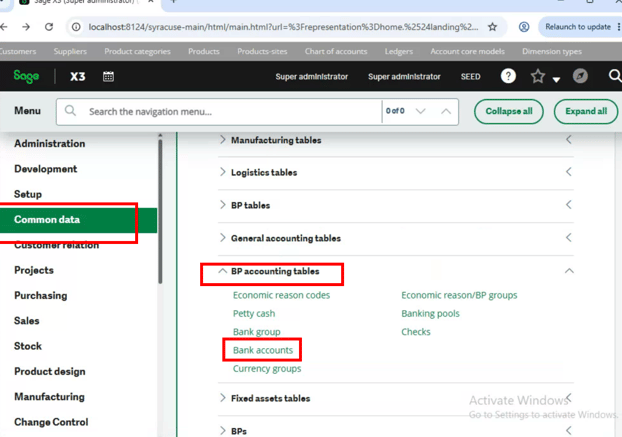Open the help question mark icon
This screenshot has height=437, width=622.
pos(508,76)
